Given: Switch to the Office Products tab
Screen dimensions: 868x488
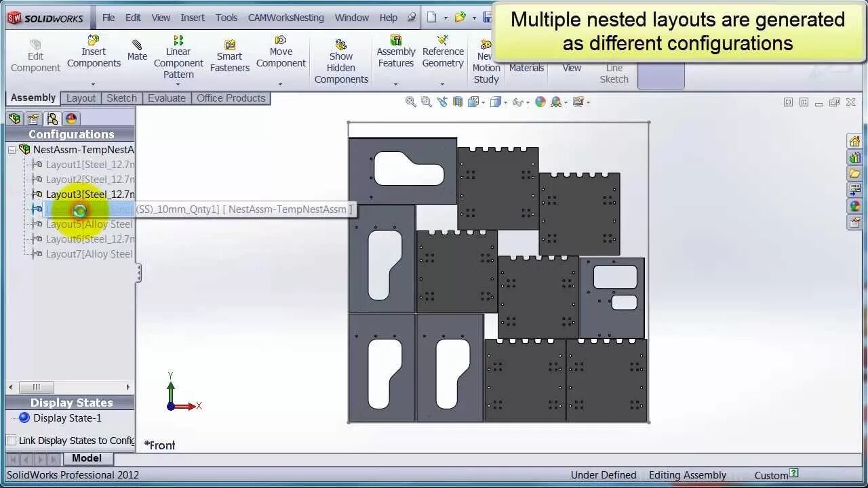Looking at the screenshot, I should 231,98.
